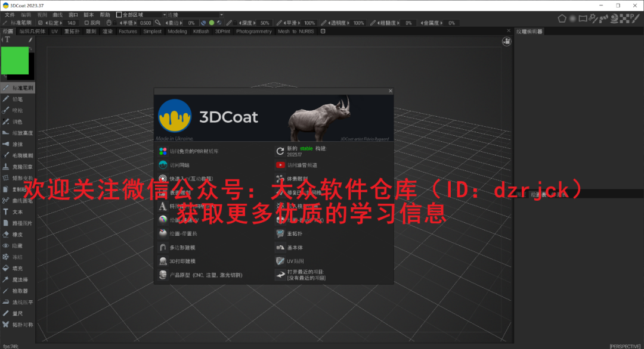Click the 半径 value field showing 0.500
644x349 pixels.
(x=145, y=23)
